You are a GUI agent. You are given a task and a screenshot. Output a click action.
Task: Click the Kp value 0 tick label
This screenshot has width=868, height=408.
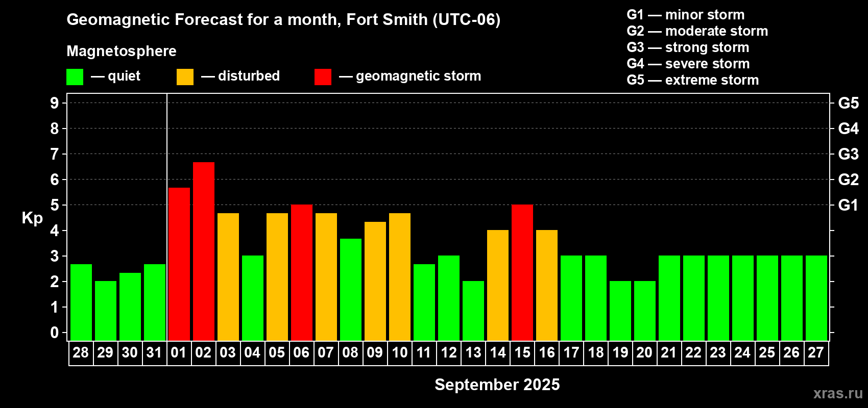click(x=55, y=333)
